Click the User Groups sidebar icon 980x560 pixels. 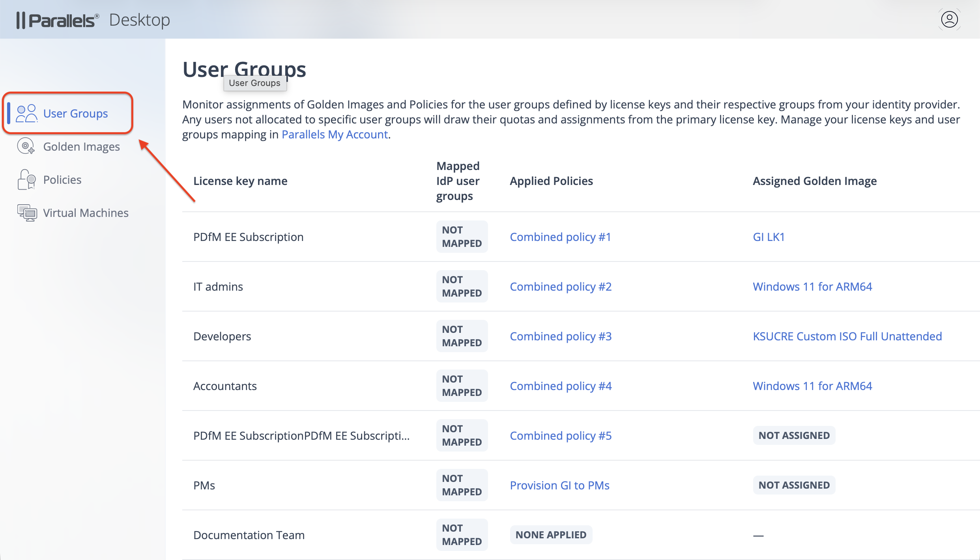click(26, 114)
